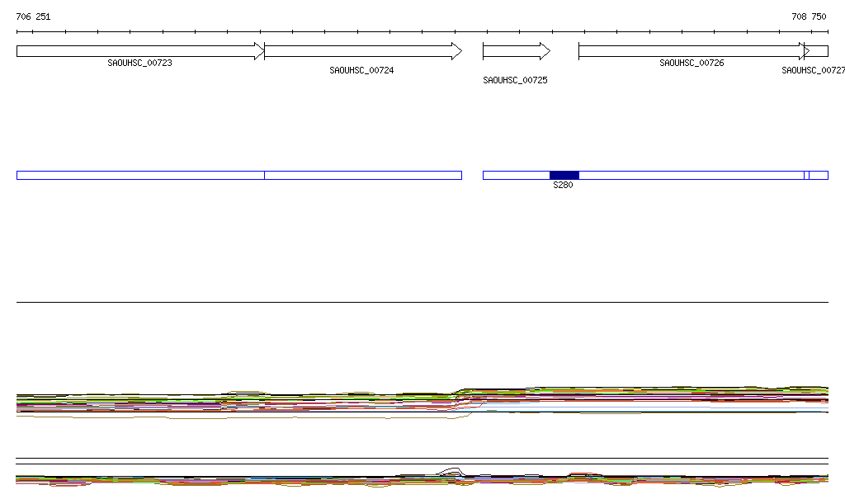
Task: Open the SAOUHSC_00724 gene name label
Action: tap(361, 71)
